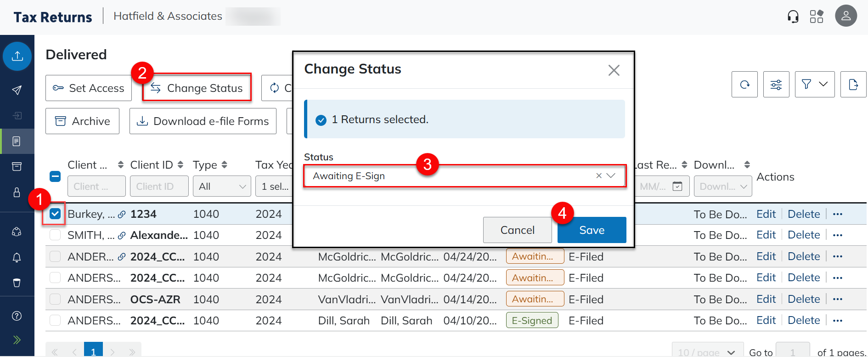
Task: Click the Change Status toolbar button
Action: point(197,88)
